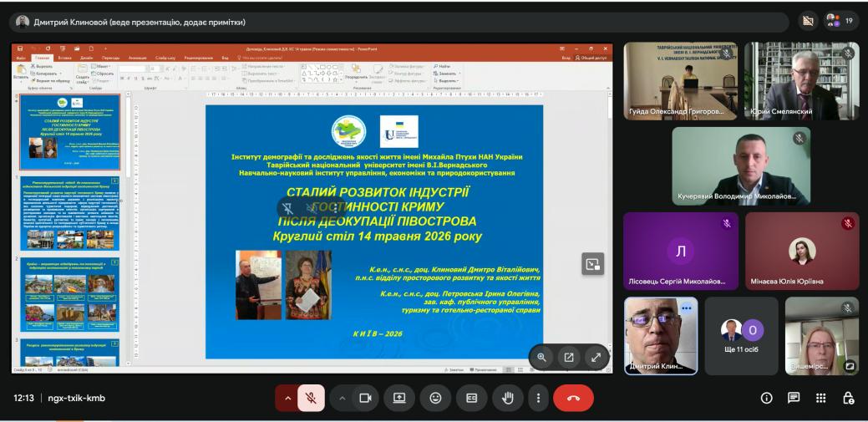
Task: Expand the video settings chevron
Action: pos(342,399)
